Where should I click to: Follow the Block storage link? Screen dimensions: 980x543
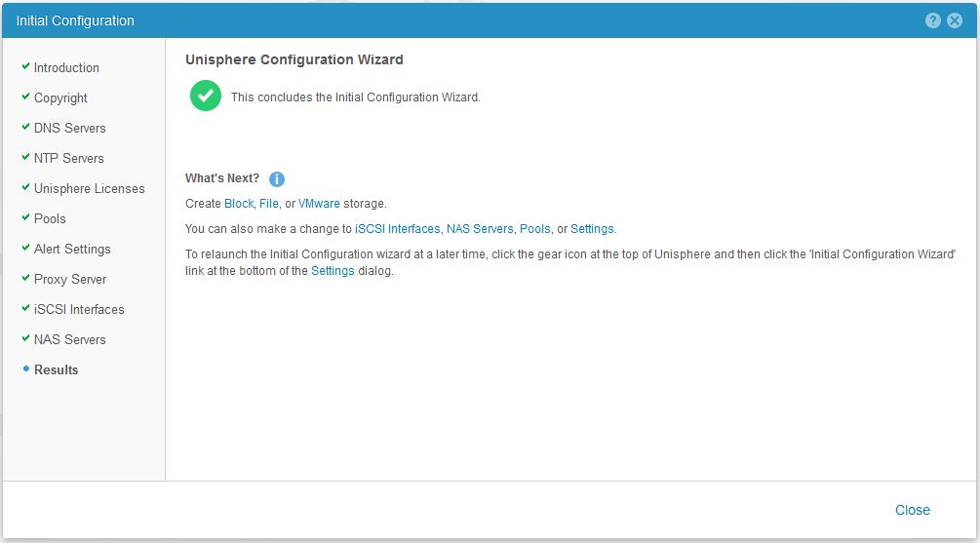pos(239,204)
